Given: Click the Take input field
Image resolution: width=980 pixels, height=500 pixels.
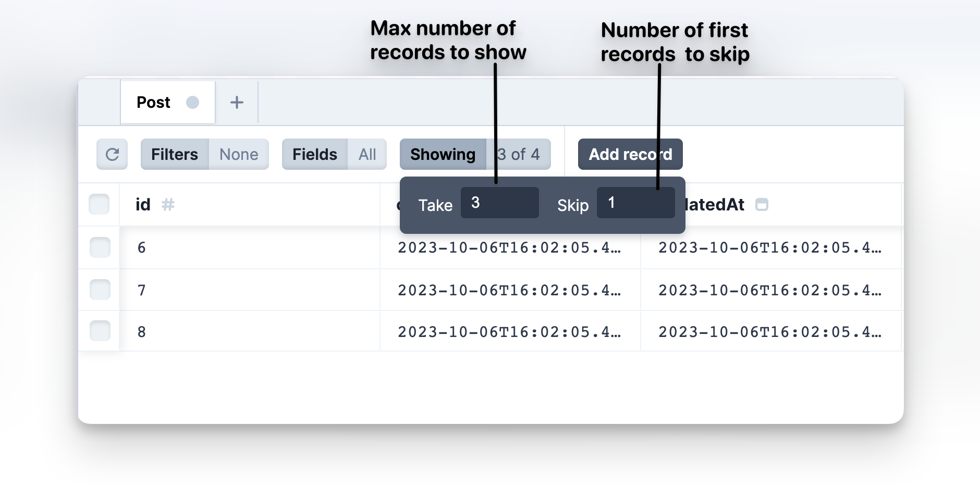Looking at the screenshot, I should click(499, 203).
